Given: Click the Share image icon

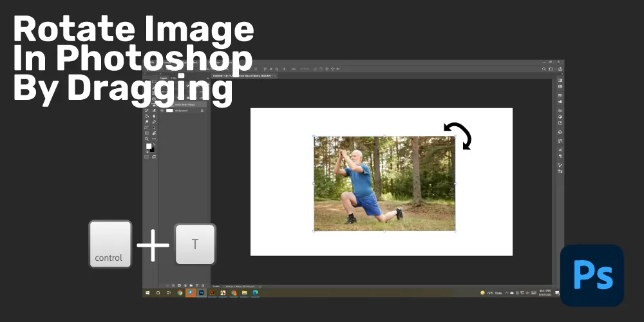Looking at the screenshot, I should coord(560,69).
